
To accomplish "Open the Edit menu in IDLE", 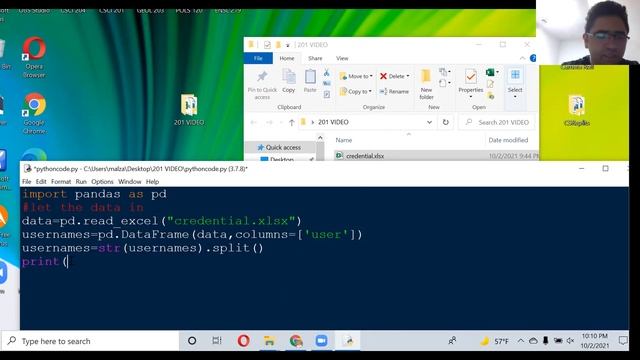I will (x=41, y=182).
